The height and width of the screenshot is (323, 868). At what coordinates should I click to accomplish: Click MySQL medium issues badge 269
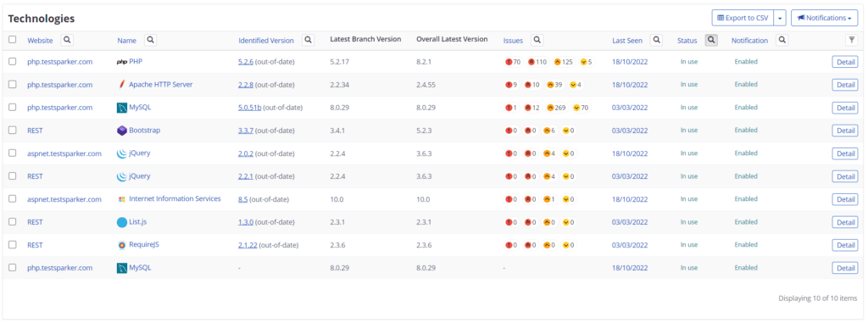(x=556, y=108)
